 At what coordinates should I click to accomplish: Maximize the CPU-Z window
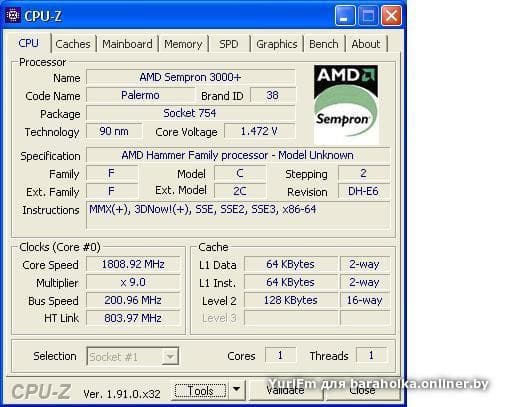point(368,15)
